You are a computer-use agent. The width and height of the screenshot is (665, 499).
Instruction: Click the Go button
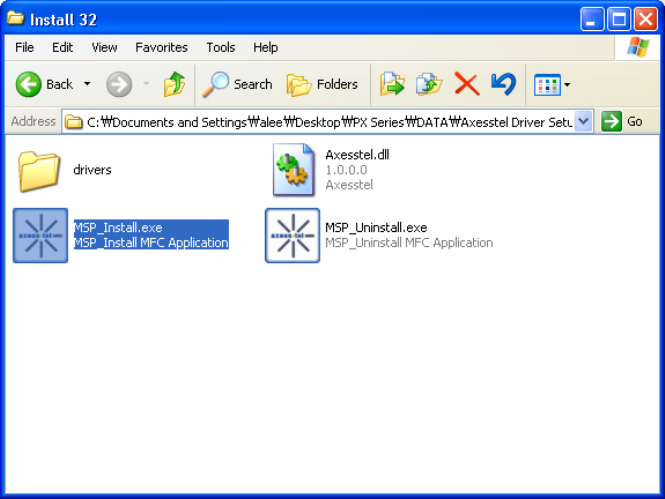(x=622, y=122)
